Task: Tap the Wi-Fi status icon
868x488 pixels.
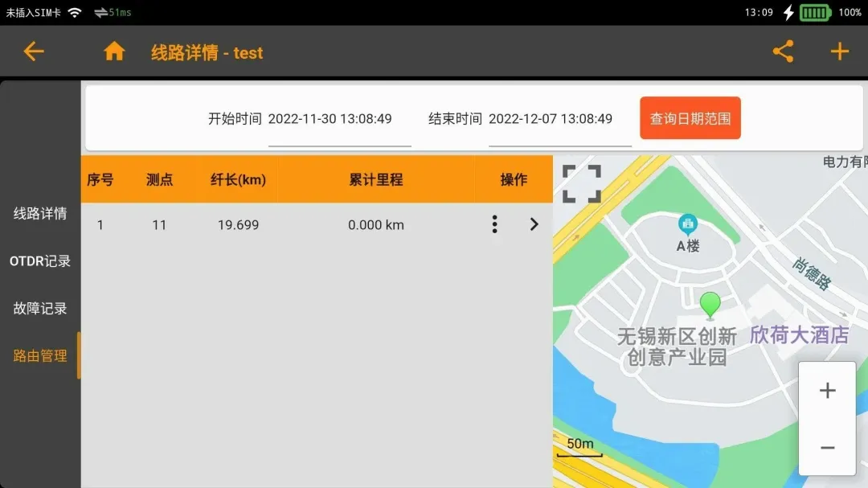Action: (75, 12)
